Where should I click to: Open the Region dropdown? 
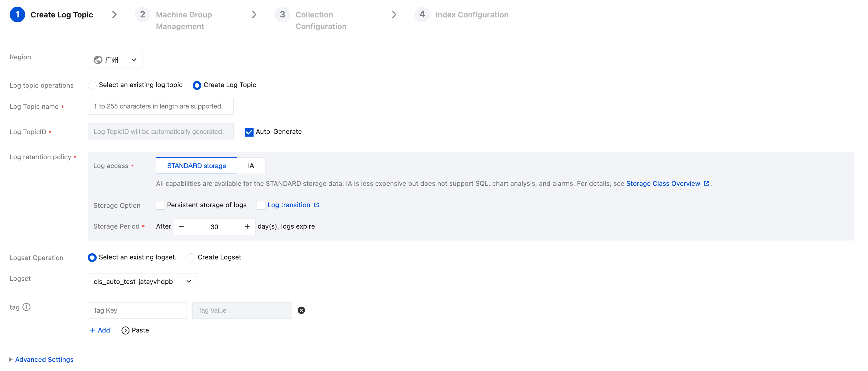pos(115,60)
